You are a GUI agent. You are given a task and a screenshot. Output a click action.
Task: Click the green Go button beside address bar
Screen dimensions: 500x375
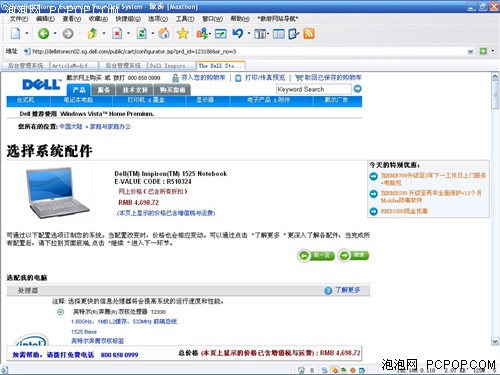(483, 51)
